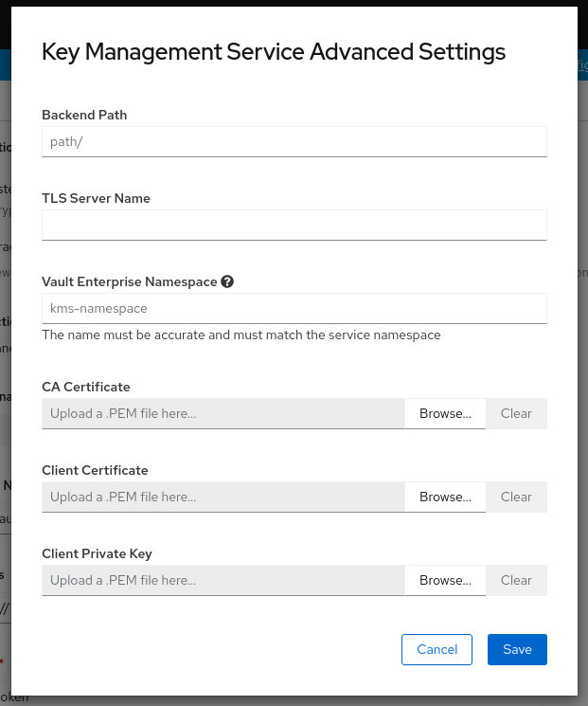Click the Client Certificate file upload field
The image size is (588, 706).
coord(223,498)
